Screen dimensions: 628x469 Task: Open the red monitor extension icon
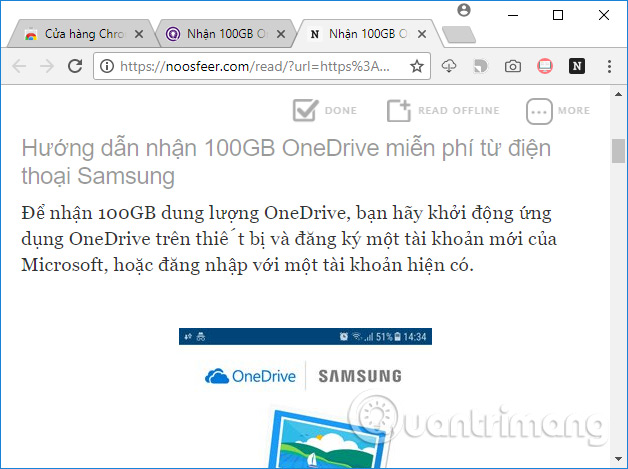tap(545, 66)
